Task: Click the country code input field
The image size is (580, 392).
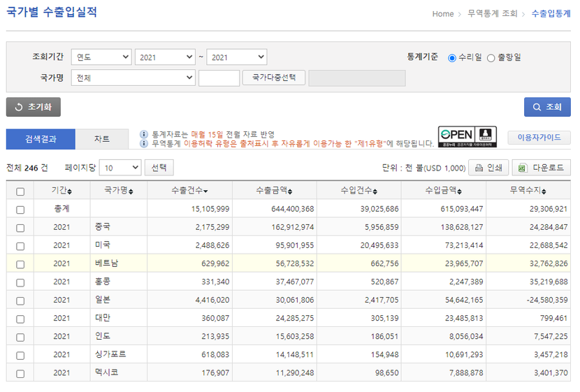Action: click(219, 78)
